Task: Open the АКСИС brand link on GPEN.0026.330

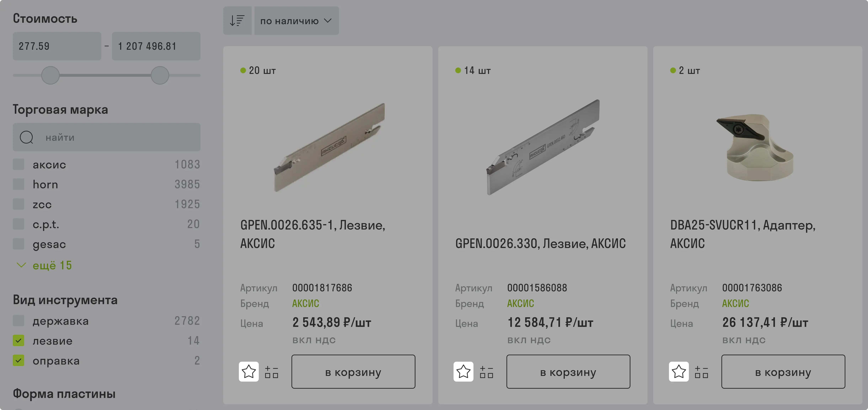Action: coord(520,304)
